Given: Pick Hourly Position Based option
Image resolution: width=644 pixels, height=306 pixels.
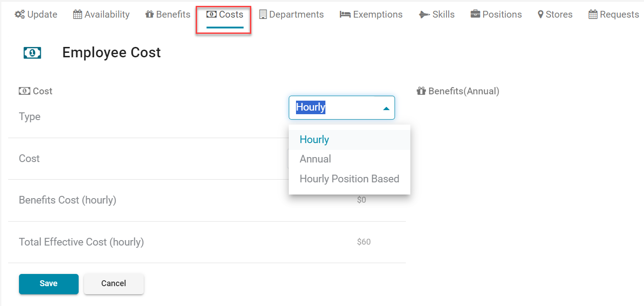Looking at the screenshot, I should pos(349,179).
